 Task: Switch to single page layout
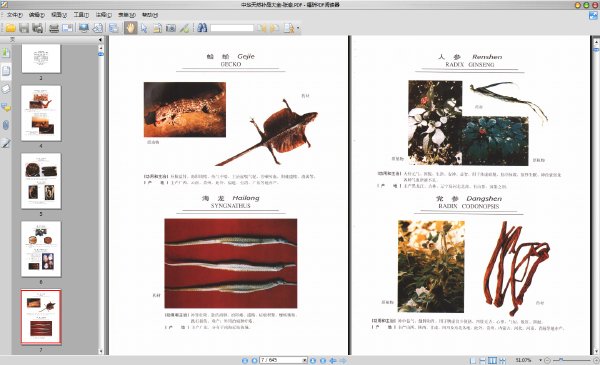(x=473, y=360)
